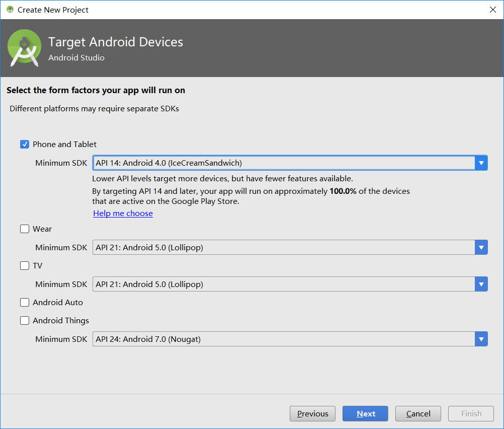The height and width of the screenshot is (429, 504).
Task: Open the Help me choose link
Action: pyautogui.click(x=123, y=213)
